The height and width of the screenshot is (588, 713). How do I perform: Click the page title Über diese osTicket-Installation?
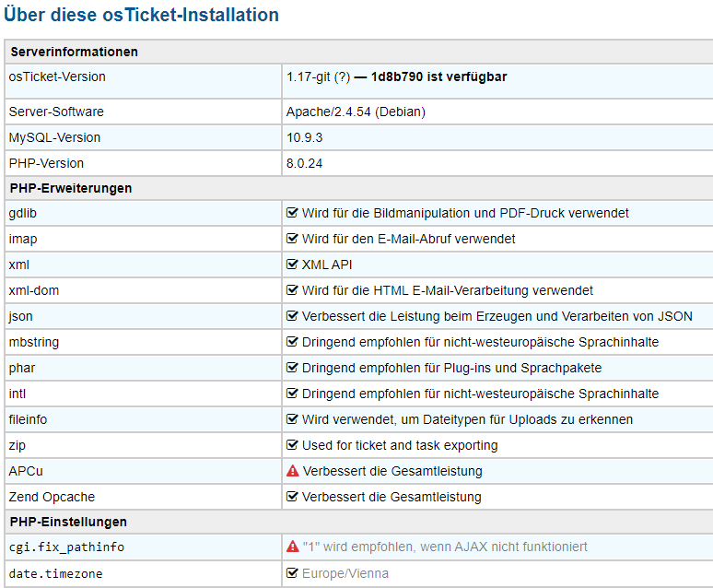pyautogui.click(x=141, y=16)
